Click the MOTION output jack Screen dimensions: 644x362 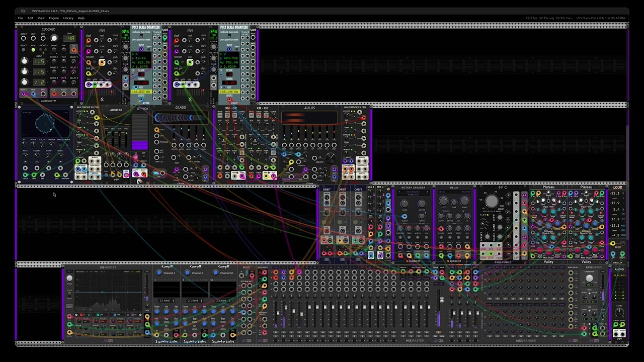pyautogui.click(x=66, y=174)
